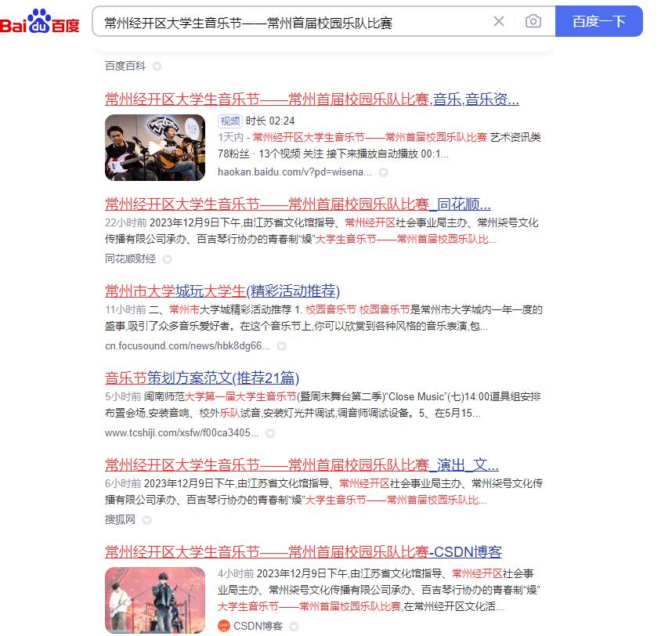
Task: Click the CSDN博客 source label
Action: tap(258, 626)
